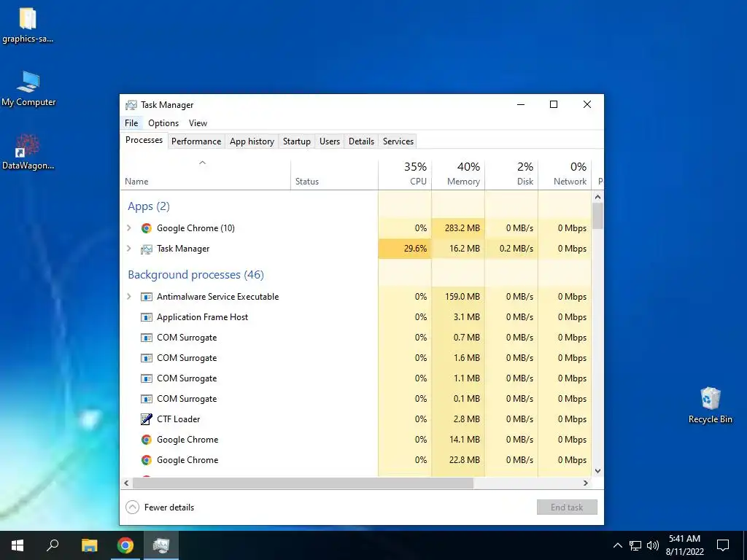The image size is (747, 560).
Task: Select the Application Frame Host icon
Action: point(146,317)
